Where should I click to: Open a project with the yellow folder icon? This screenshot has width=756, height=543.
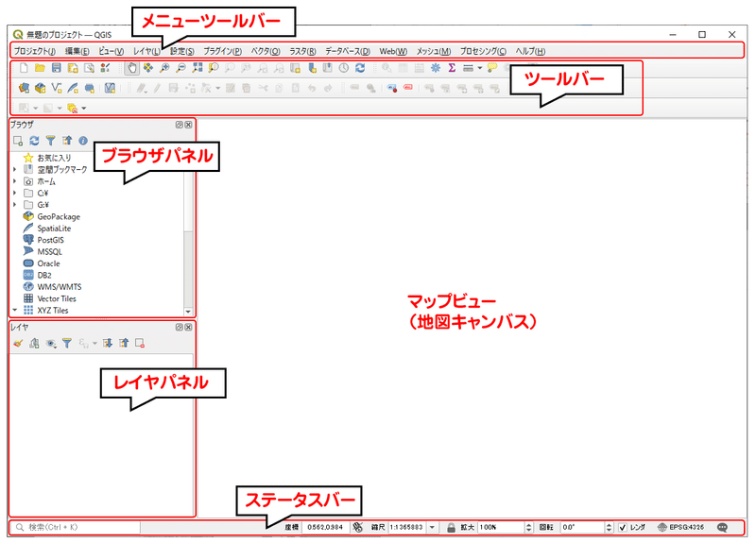coord(40,68)
